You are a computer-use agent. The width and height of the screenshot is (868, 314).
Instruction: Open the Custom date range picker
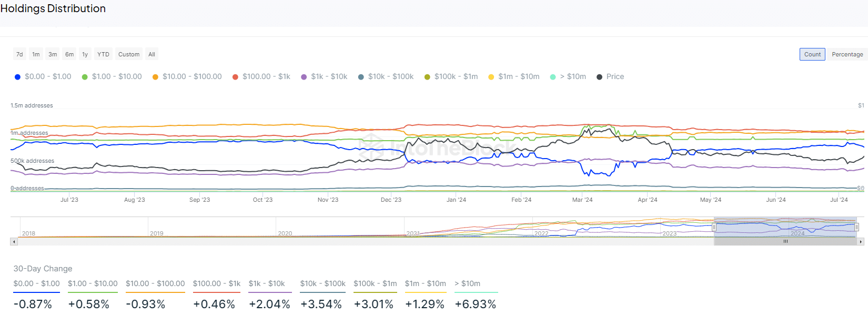(129, 54)
